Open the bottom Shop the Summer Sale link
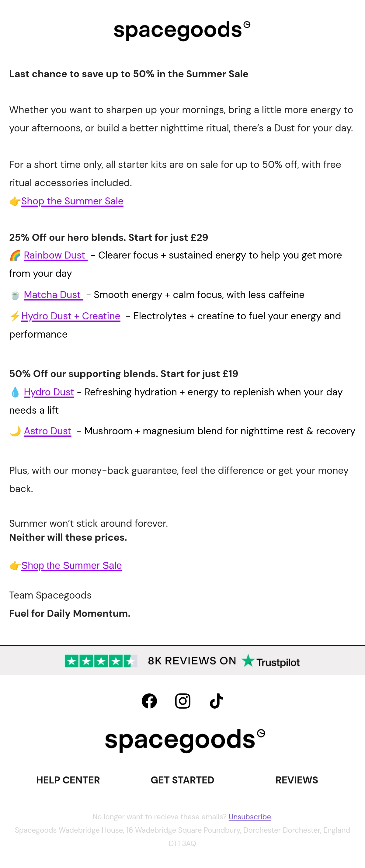This screenshot has width=365, height=868. pos(71,565)
